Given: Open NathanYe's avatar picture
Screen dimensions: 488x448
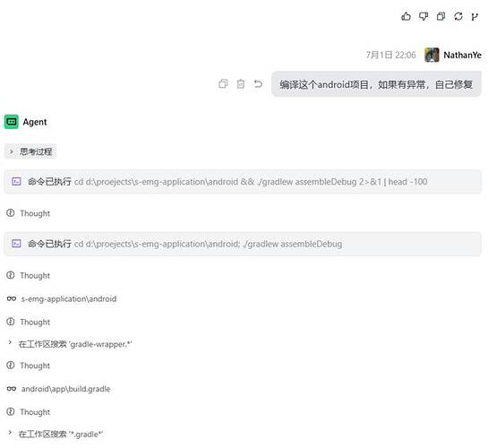Looking at the screenshot, I should [x=432, y=56].
